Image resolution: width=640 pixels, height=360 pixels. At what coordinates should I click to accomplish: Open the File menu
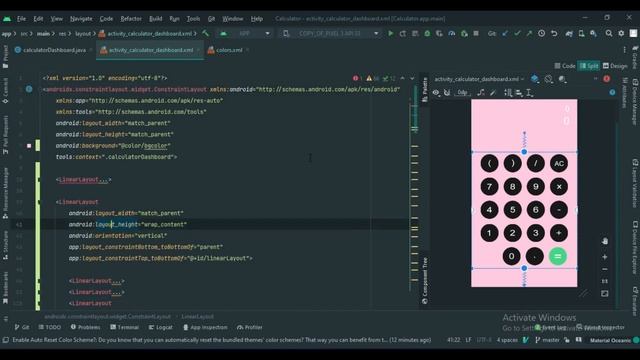coord(21,19)
